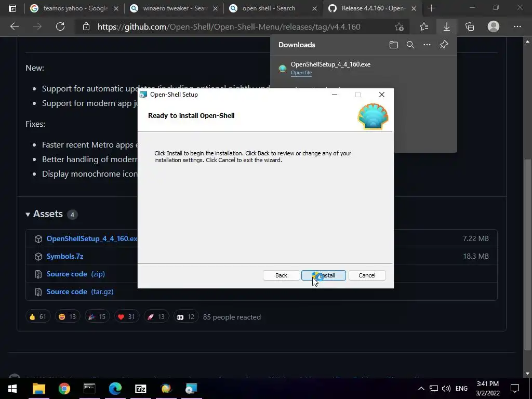Switch to 'winaero tweaker - Search' tab

(x=174, y=8)
